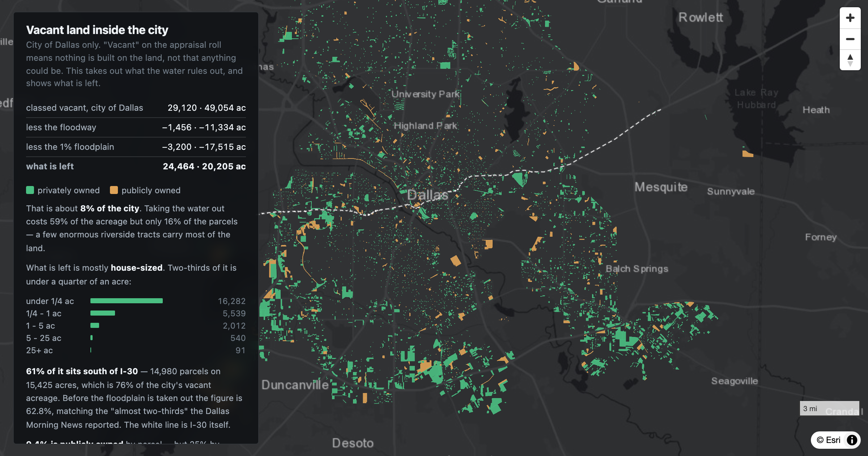Click the 'Mesquite' map label

(661, 187)
